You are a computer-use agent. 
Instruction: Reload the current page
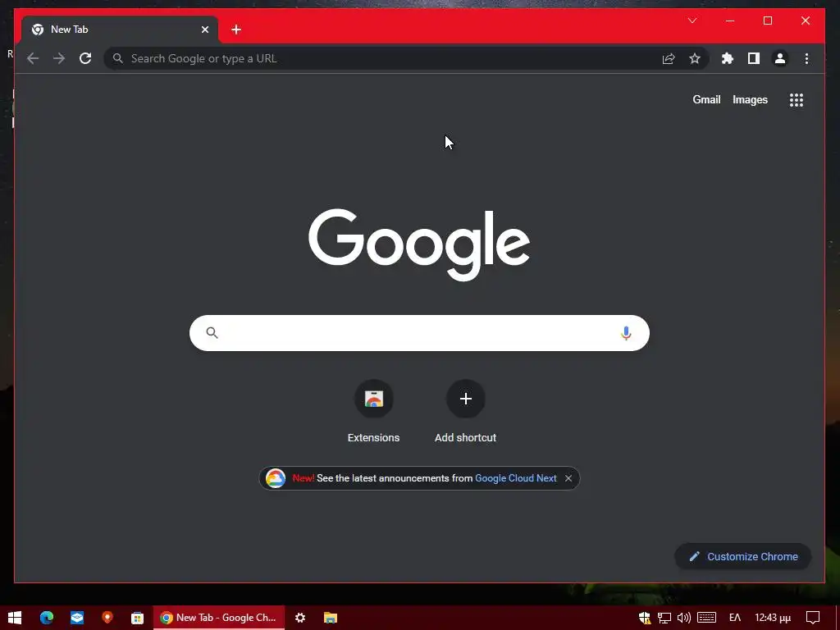[85, 58]
